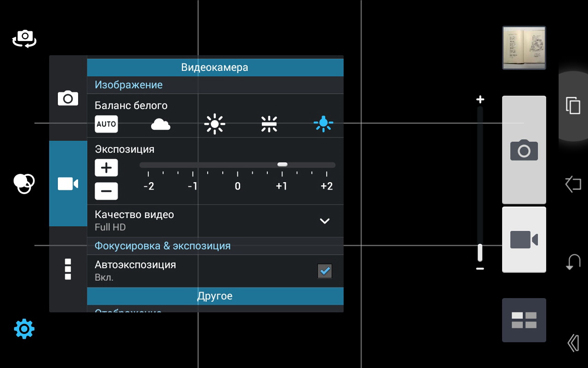Click the exposure slider handle

(x=283, y=165)
